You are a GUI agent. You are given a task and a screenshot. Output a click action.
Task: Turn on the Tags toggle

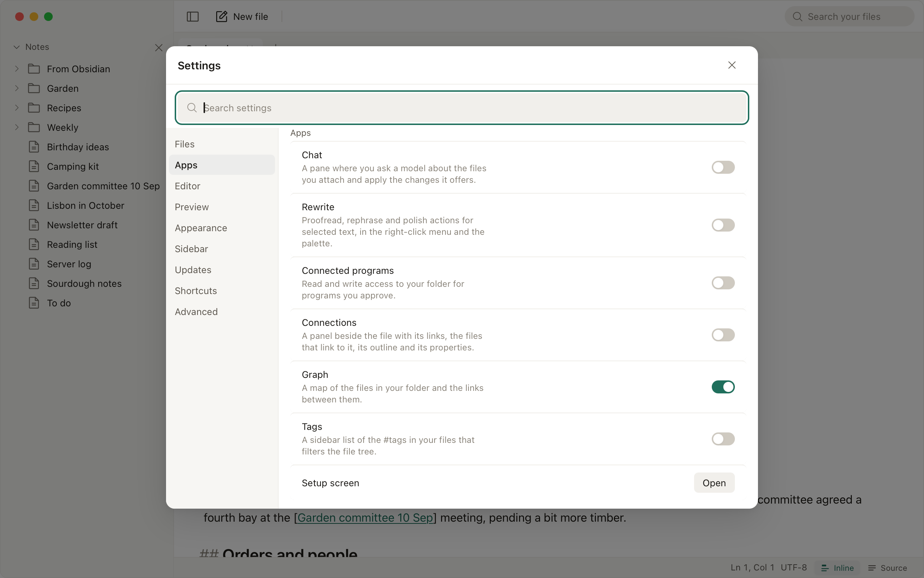723,439
